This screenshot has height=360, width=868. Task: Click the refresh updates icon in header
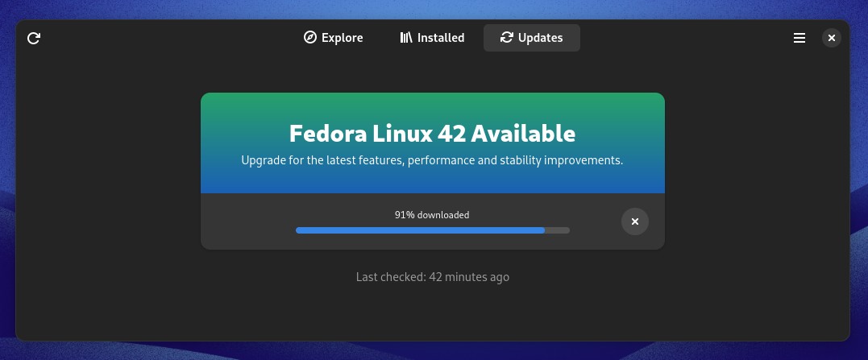click(34, 38)
